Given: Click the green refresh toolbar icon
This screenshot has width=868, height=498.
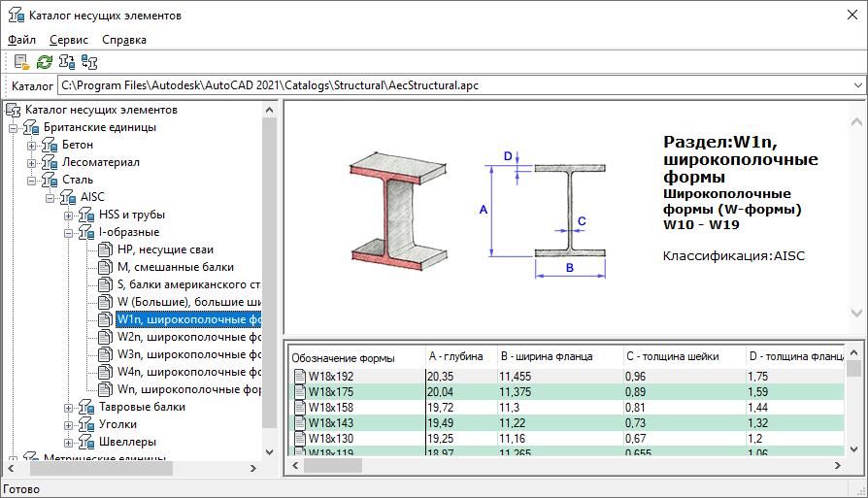Looking at the screenshot, I should click(45, 62).
